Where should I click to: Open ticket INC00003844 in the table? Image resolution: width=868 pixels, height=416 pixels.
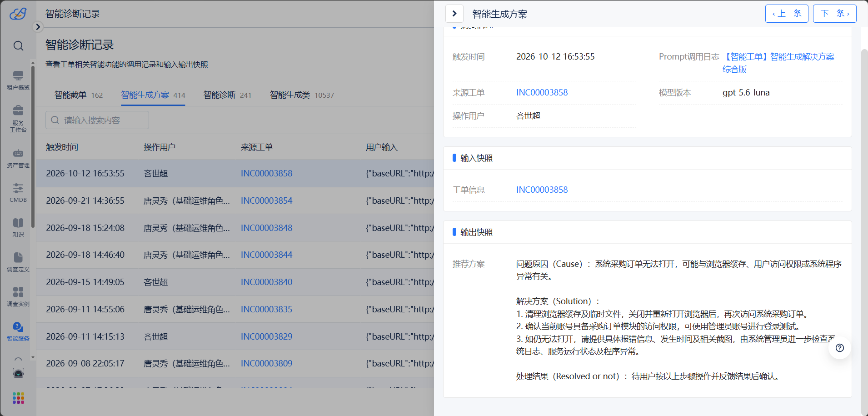(266, 255)
